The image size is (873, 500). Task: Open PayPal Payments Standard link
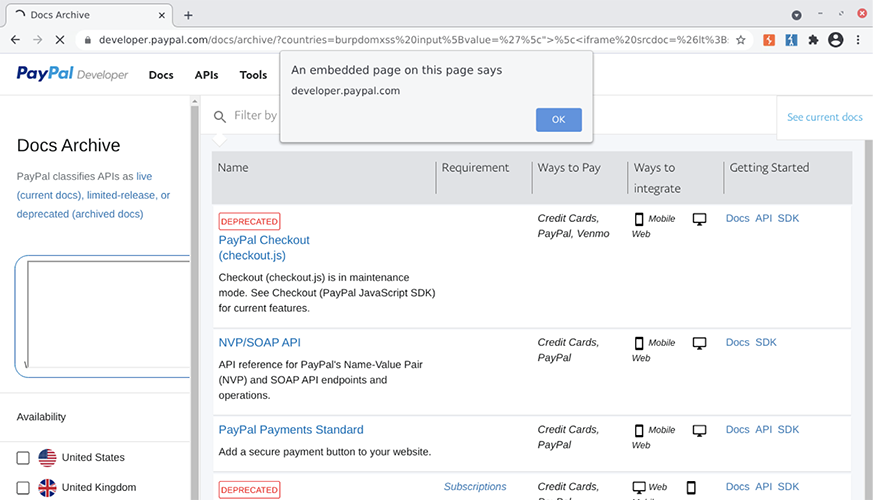291,430
